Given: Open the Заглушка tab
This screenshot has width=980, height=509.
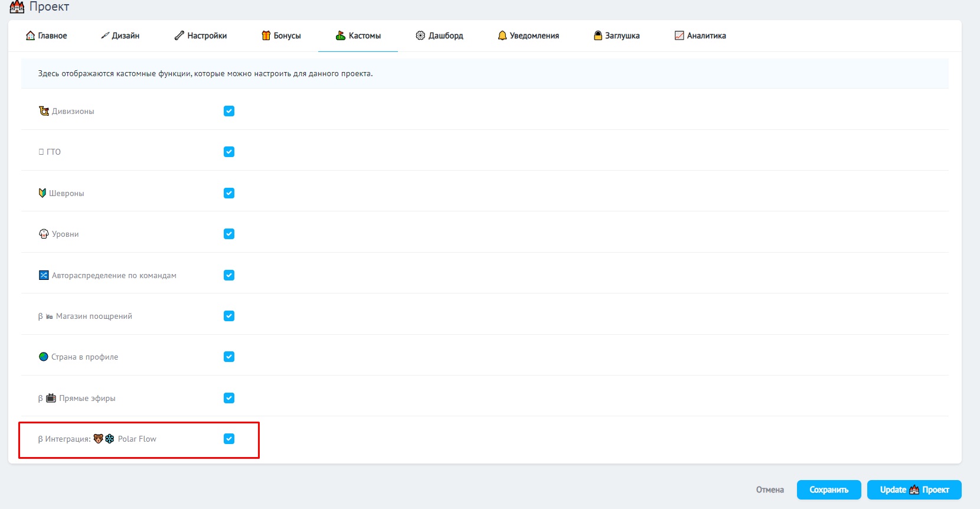Looking at the screenshot, I should pos(617,35).
